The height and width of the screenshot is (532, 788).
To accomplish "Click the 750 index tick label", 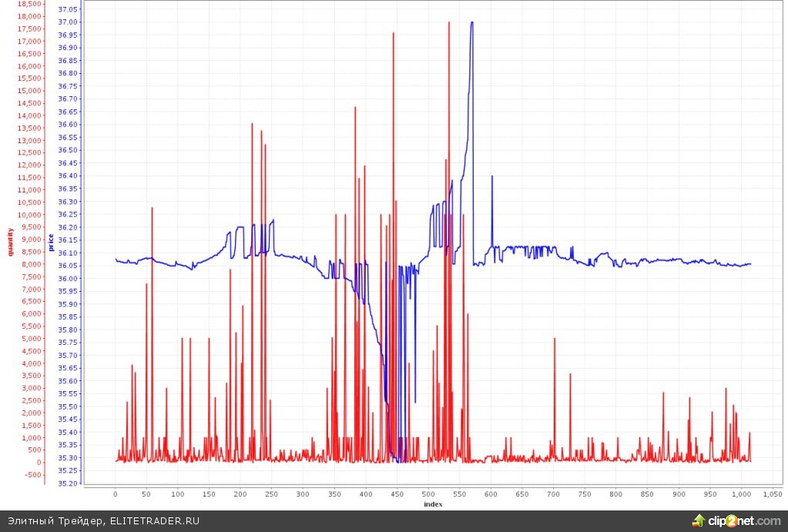I will [x=585, y=494].
